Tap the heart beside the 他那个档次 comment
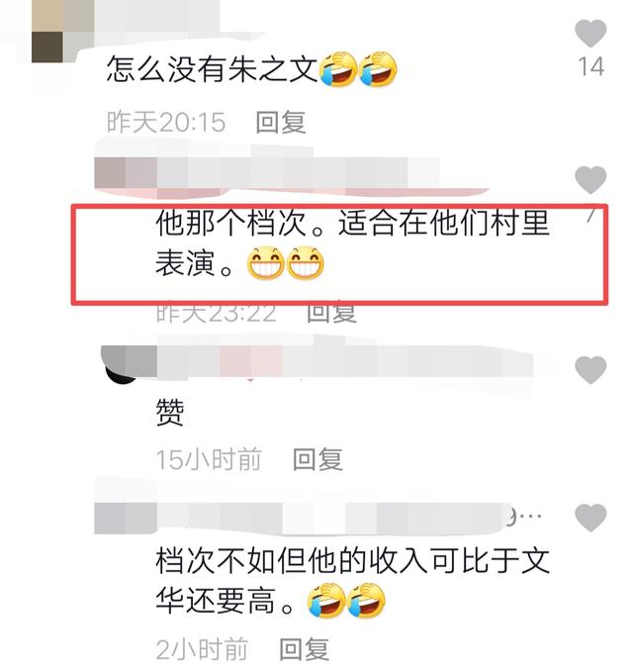This screenshot has width=633, height=672. pyautogui.click(x=590, y=179)
